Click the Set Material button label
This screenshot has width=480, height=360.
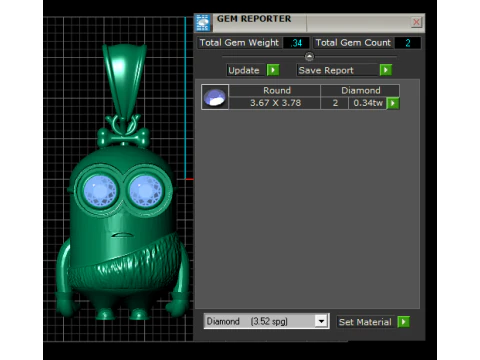pyautogui.click(x=365, y=322)
